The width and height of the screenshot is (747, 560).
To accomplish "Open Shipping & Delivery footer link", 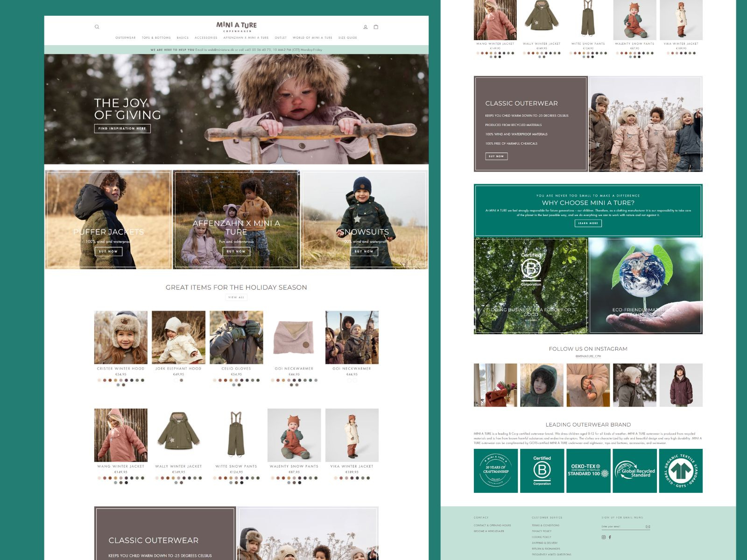I will 544,543.
